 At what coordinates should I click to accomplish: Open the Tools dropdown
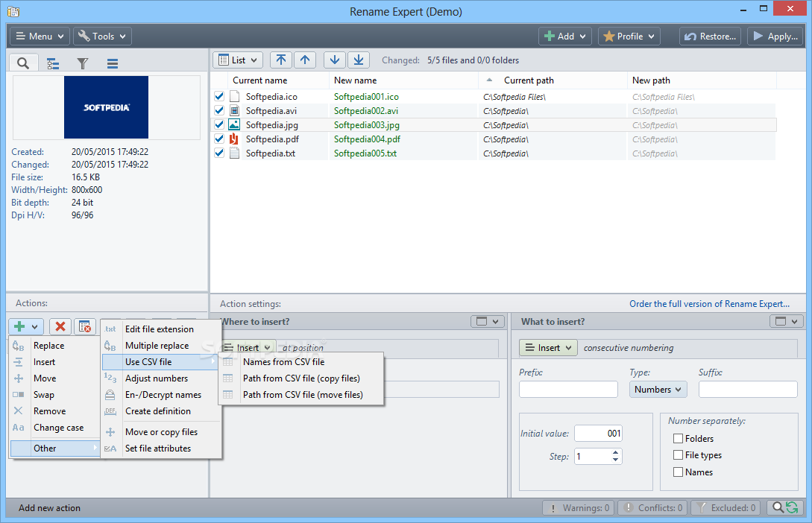[103, 37]
